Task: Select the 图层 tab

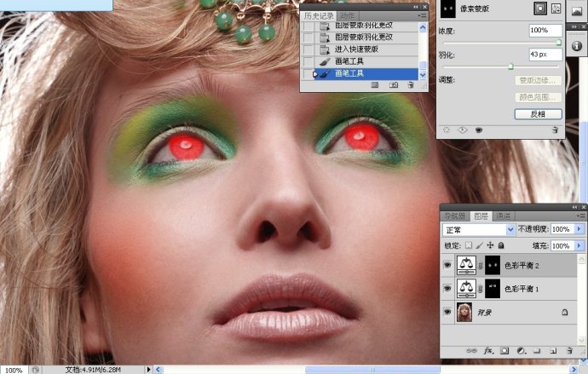Action: click(x=481, y=216)
